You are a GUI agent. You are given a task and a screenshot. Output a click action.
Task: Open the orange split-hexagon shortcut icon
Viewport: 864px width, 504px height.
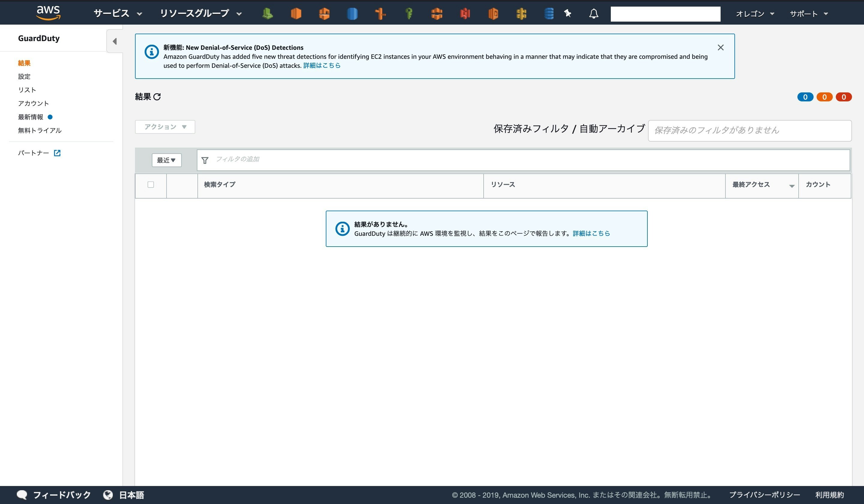tap(437, 14)
